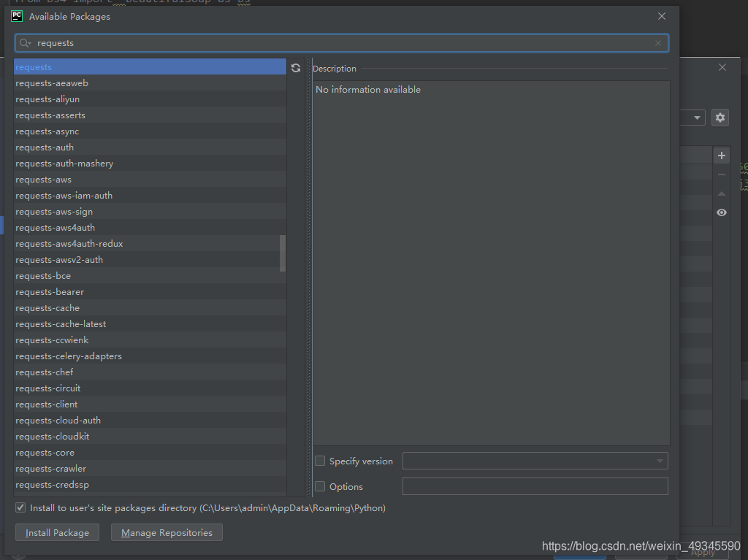The height and width of the screenshot is (560, 748).
Task: Select requests-bce in the list
Action: 150,276
